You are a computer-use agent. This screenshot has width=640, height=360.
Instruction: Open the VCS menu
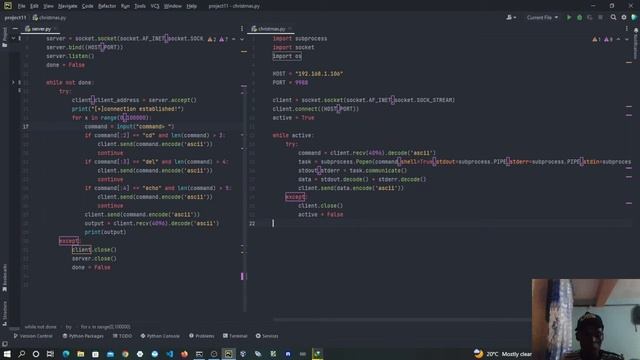coord(155,6)
